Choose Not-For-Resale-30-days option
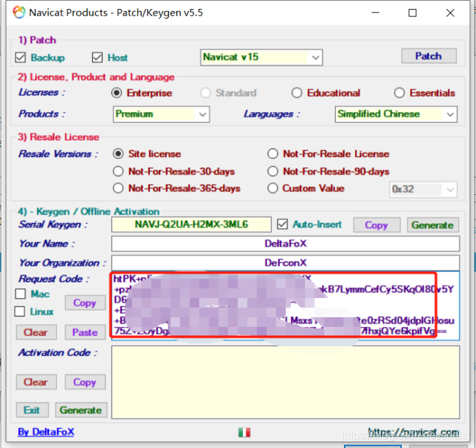 pyautogui.click(x=118, y=171)
